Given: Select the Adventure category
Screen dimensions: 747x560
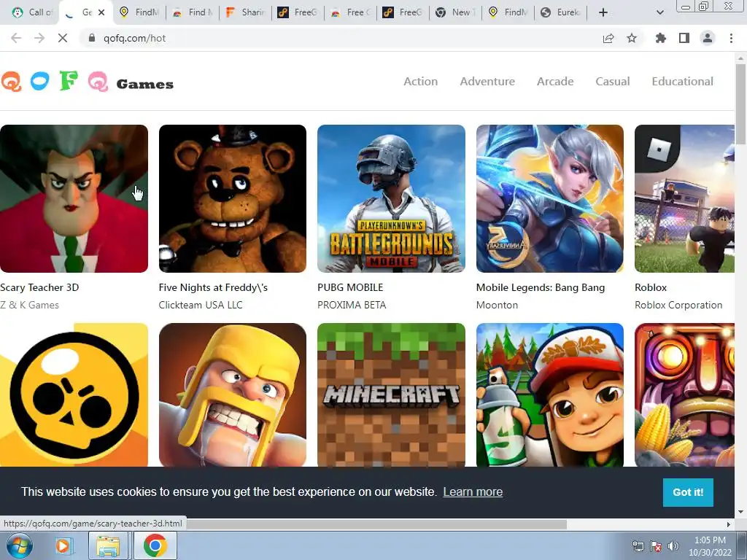Looking at the screenshot, I should pyautogui.click(x=487, y=82).
